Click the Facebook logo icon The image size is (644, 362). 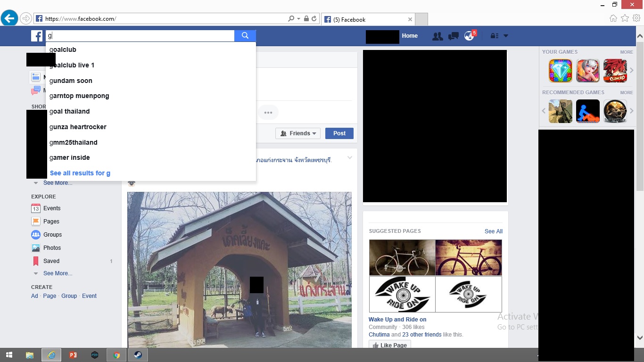pos(37,36)
